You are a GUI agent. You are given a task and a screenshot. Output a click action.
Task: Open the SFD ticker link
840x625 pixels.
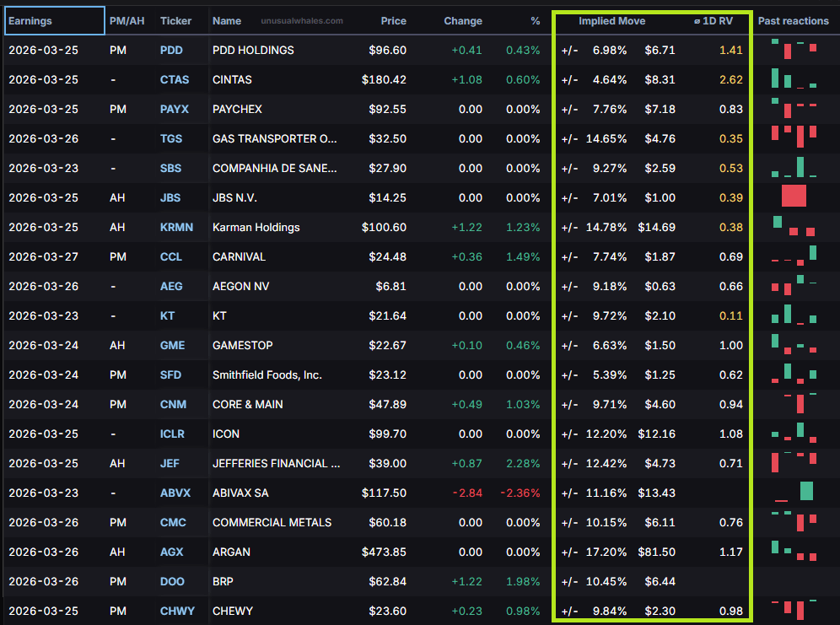[170, 374]
